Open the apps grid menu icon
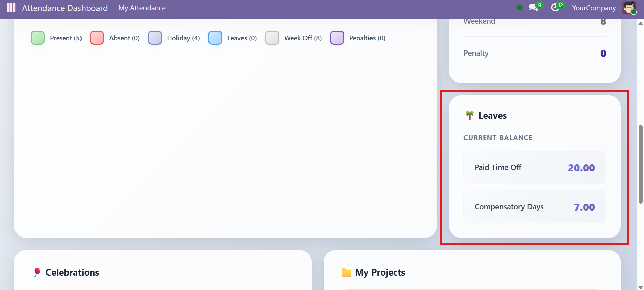The width and height of the screenshot is (644, 290). [11, 8]
